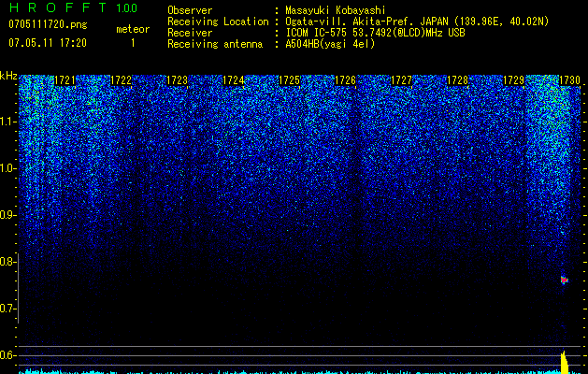The height and width of the screenshot is (374, 588).
Task: Click observer name Masayuki Kobayashi
Action: click(x=336, y=10)
